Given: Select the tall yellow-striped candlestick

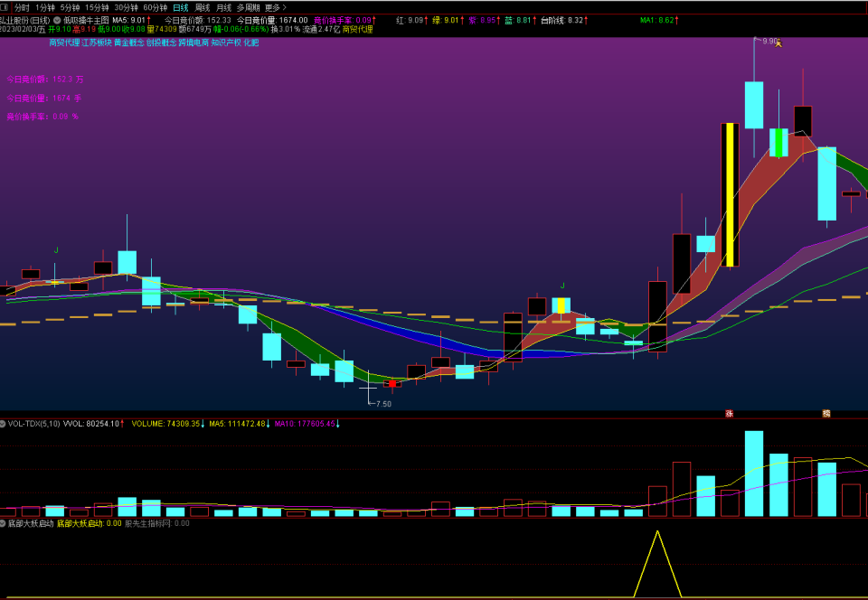Looking at the screenshot, I should pyautogui.click(x=730, y=194).
